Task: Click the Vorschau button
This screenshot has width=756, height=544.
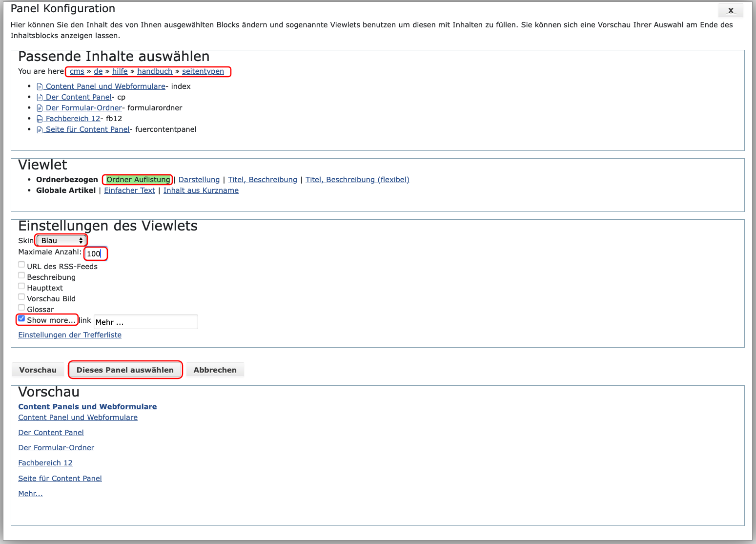Action: point(38,370)
